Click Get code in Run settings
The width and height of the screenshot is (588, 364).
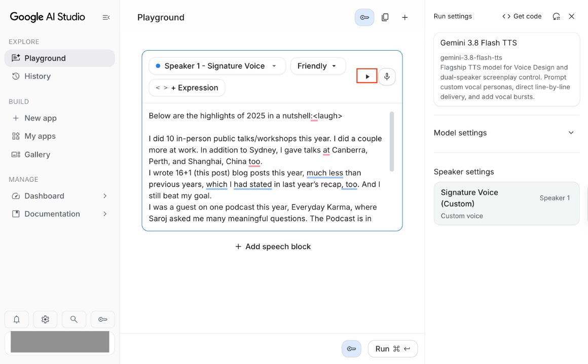522,16
